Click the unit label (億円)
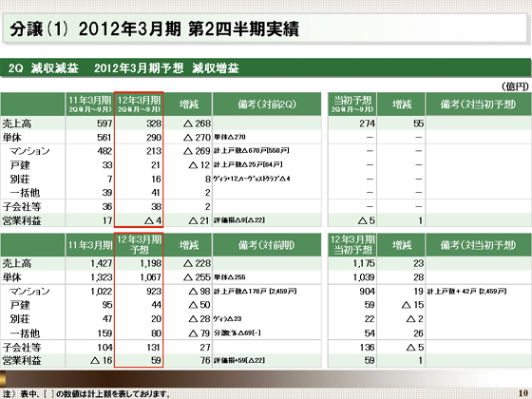The height and width of the screenshot is (399, 532). [x=515, y=86]
